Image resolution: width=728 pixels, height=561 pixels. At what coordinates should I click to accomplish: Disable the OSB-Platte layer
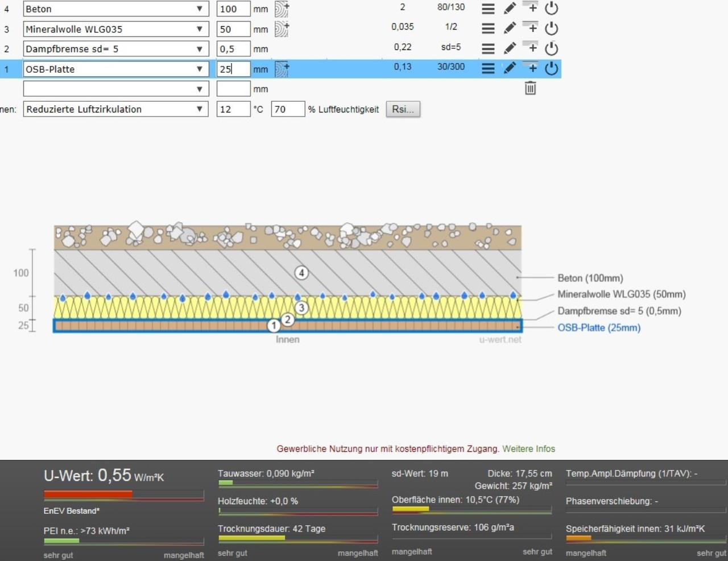[552, 68]
